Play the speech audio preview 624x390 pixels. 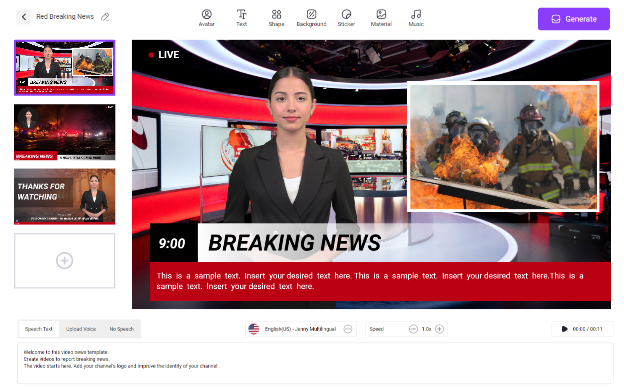[564, 329]
